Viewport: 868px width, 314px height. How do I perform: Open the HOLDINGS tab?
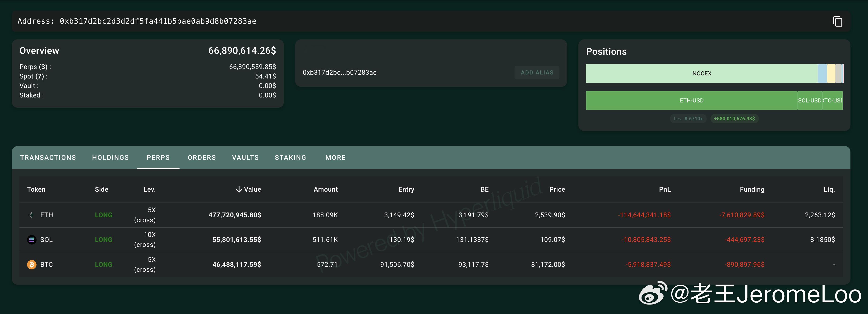click(111, 158)
